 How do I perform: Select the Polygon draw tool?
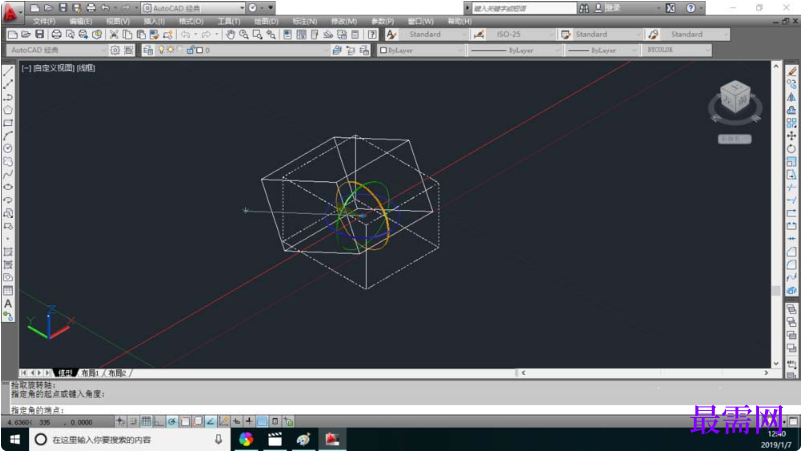pyautogui.click(x=8, y=110)
